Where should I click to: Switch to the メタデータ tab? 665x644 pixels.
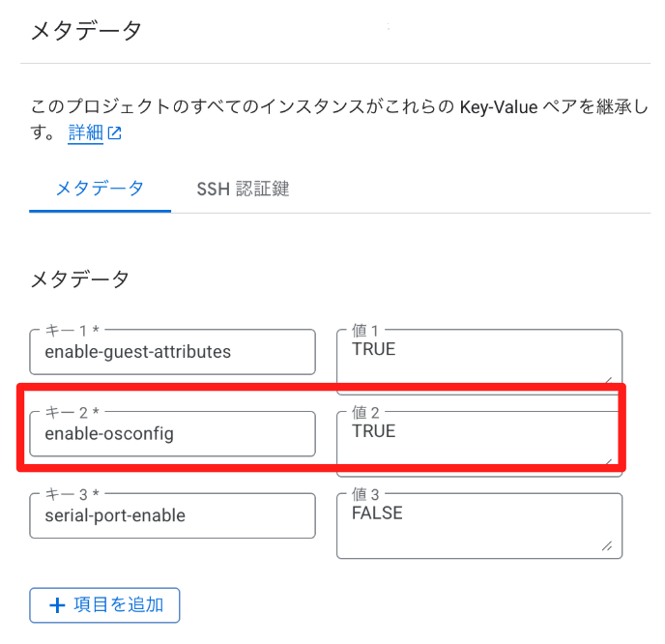tap(101, 189)
